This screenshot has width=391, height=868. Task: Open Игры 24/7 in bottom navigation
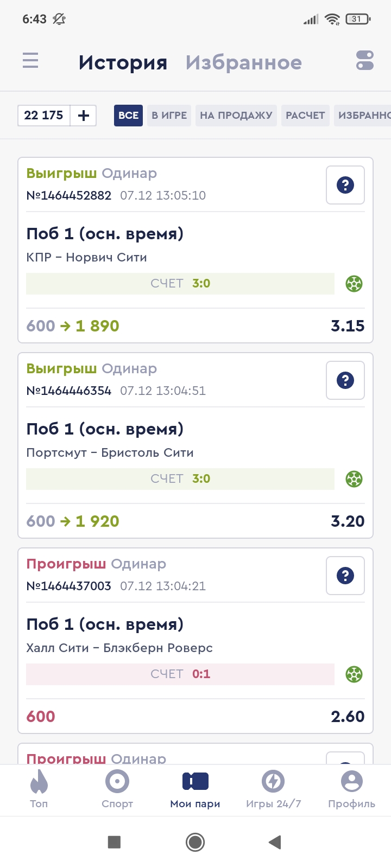pyautogui.click(x=273, y=789)
